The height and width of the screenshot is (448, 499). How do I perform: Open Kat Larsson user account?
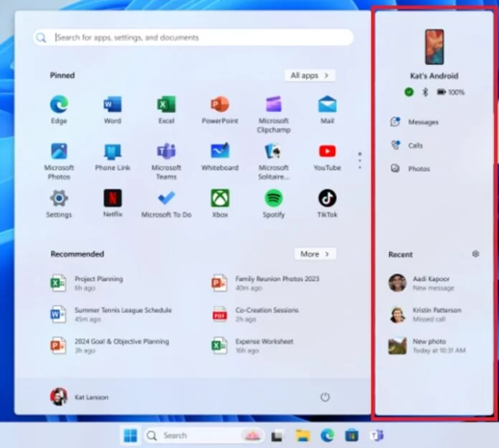click(80, 397)
